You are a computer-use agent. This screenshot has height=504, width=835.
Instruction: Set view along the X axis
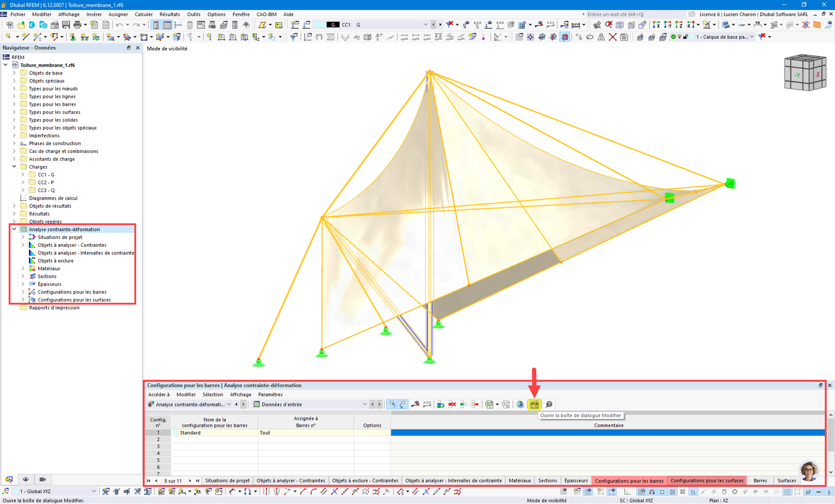coord(656,25)
